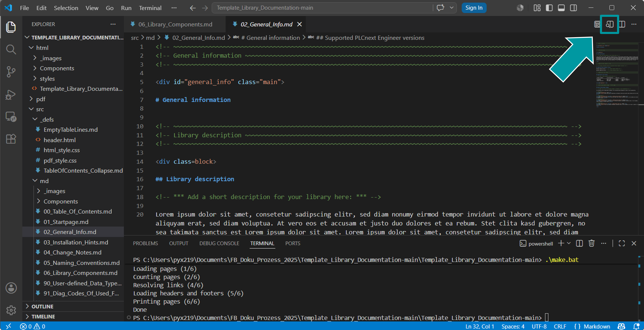Open the Terminal menu
Viewport: 644px width, 330px height.
tap(150, 8)
